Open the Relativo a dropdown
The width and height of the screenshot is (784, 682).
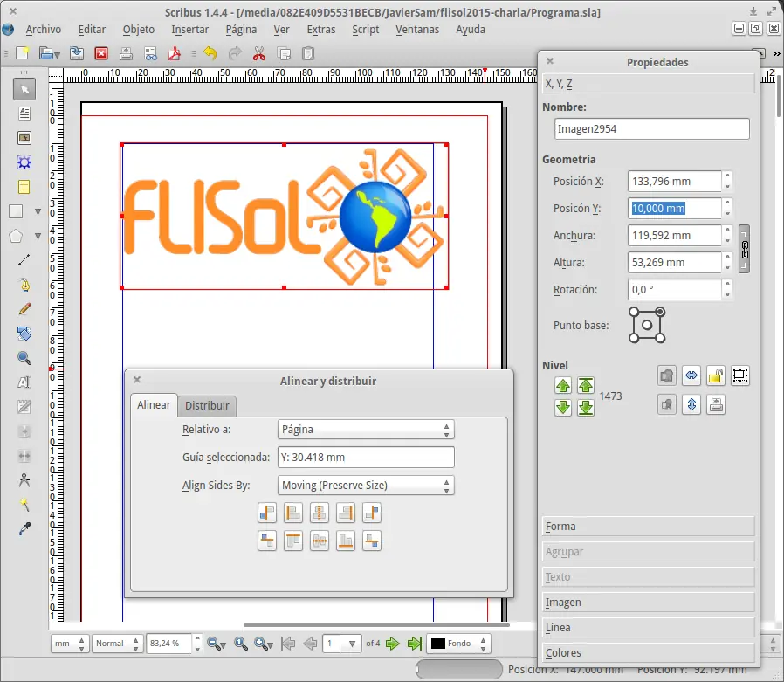(x=366, y=430)
